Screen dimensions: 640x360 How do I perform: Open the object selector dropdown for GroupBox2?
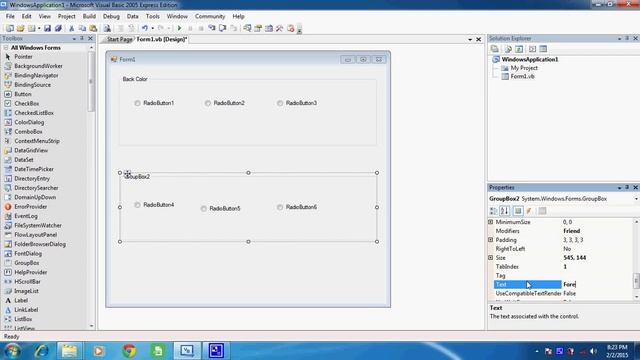[636, 199]
